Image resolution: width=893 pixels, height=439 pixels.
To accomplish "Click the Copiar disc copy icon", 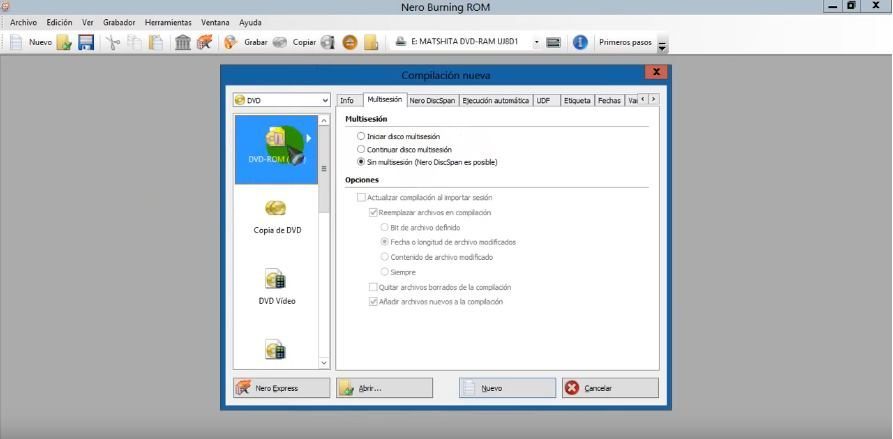I will (279, 43).
